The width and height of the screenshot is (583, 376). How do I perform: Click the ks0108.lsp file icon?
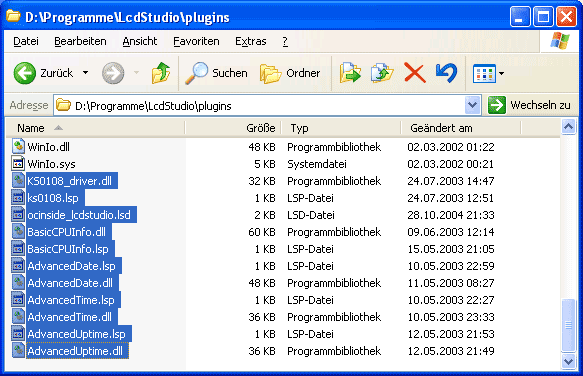[x=18, y=198]
